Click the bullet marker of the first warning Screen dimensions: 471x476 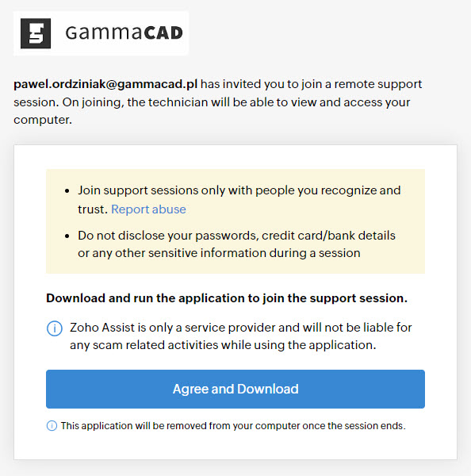pyautogui.click(x=67, y=191)
